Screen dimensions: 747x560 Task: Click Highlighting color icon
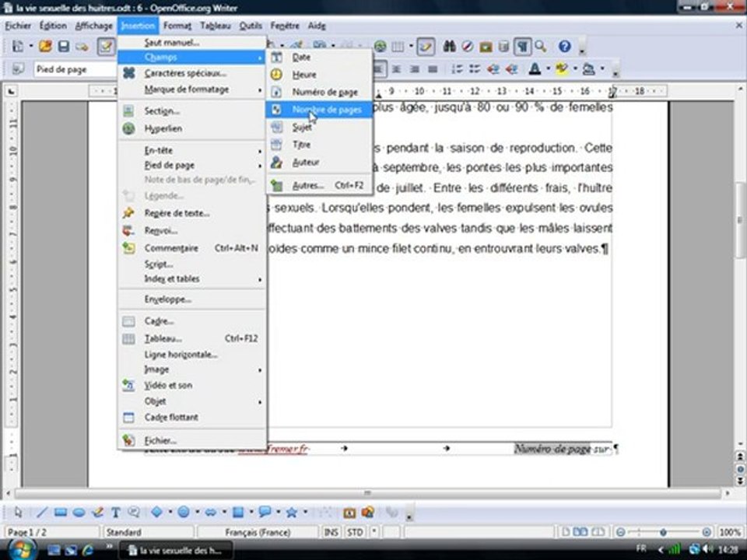pos(562,69)
